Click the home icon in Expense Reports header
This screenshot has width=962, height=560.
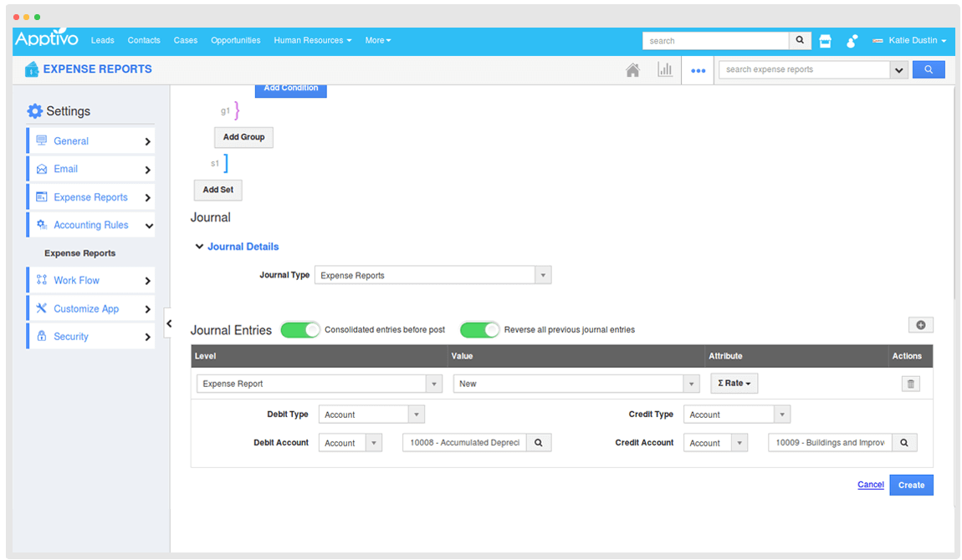point(632,70)
